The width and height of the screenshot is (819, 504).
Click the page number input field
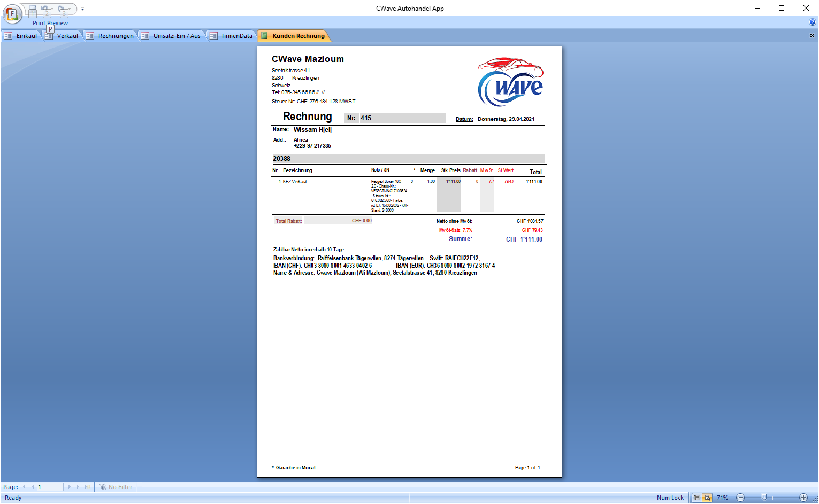pos(50,487)
